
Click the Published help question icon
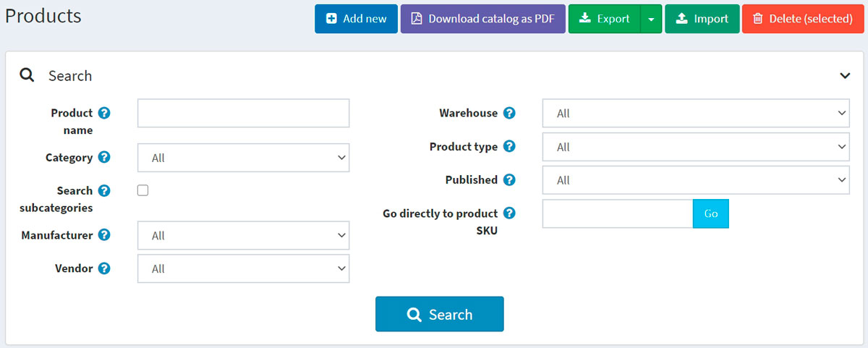pos(509,179)
